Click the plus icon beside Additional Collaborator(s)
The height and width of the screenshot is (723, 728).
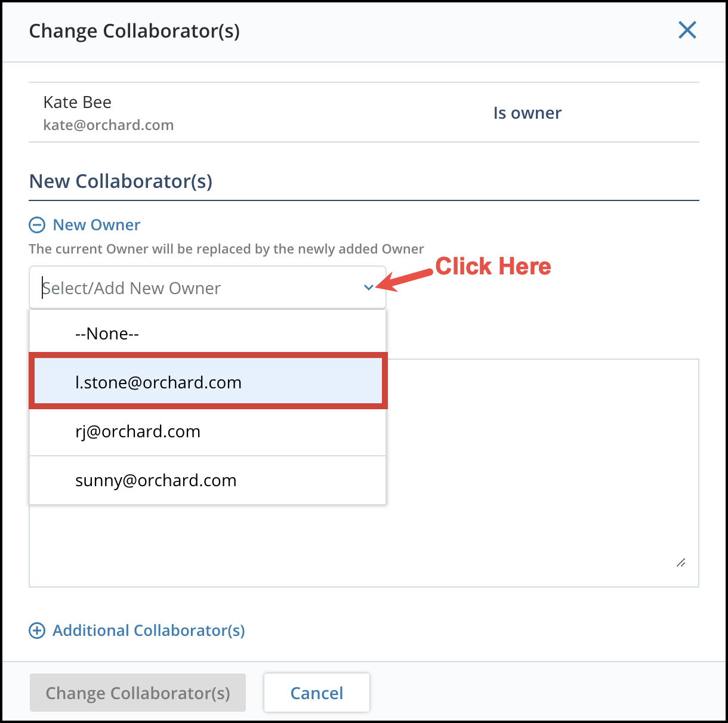click(x=37, y=631)
